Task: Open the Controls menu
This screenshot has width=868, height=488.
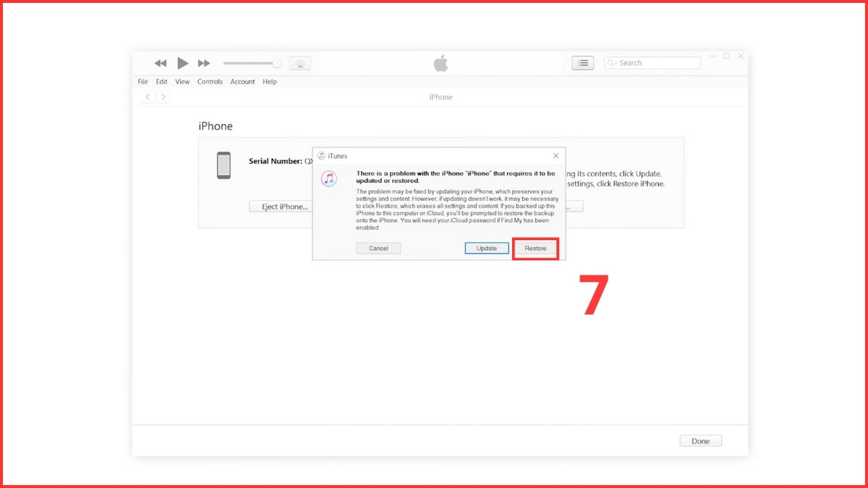Action: point(210,82)
